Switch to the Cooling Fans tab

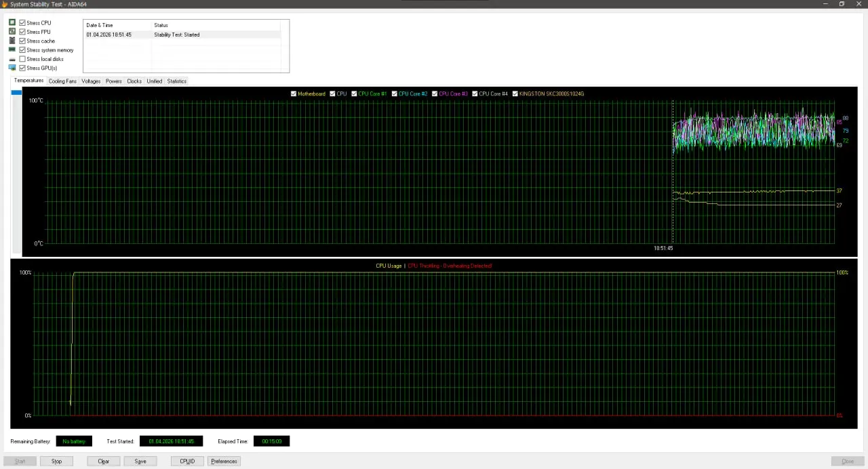(62, 81)
